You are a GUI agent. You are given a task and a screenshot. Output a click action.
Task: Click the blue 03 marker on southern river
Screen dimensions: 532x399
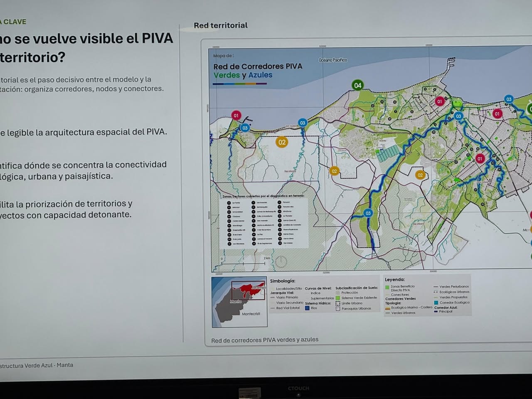(368, 213)
